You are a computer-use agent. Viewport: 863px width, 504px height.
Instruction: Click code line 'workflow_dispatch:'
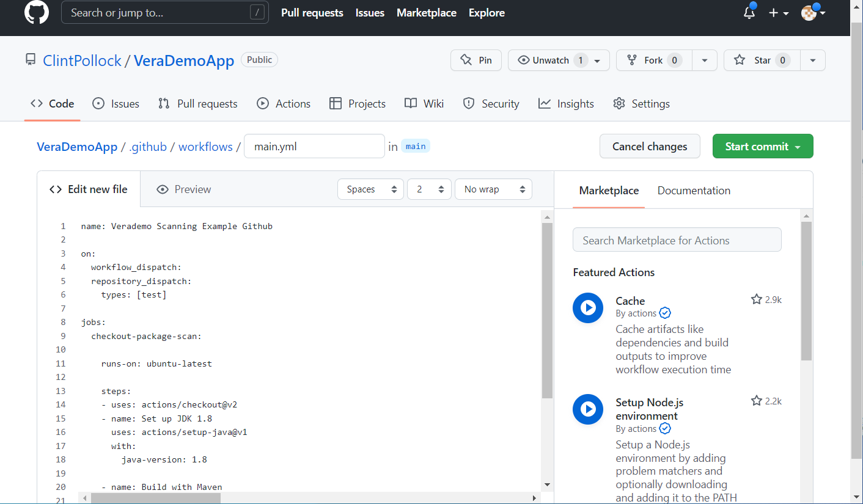tap(136, 267)
